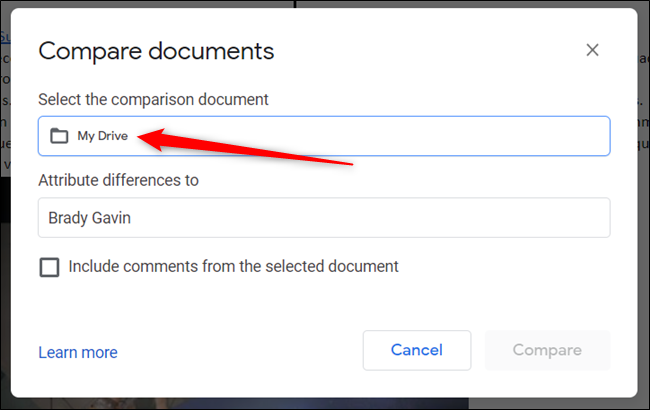Click the 'Attribute differences to' label

[118, 180]
